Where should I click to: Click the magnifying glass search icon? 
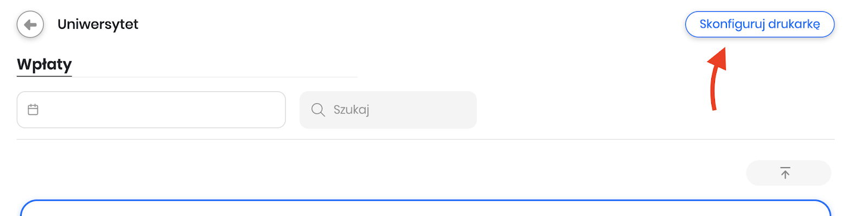318,110
